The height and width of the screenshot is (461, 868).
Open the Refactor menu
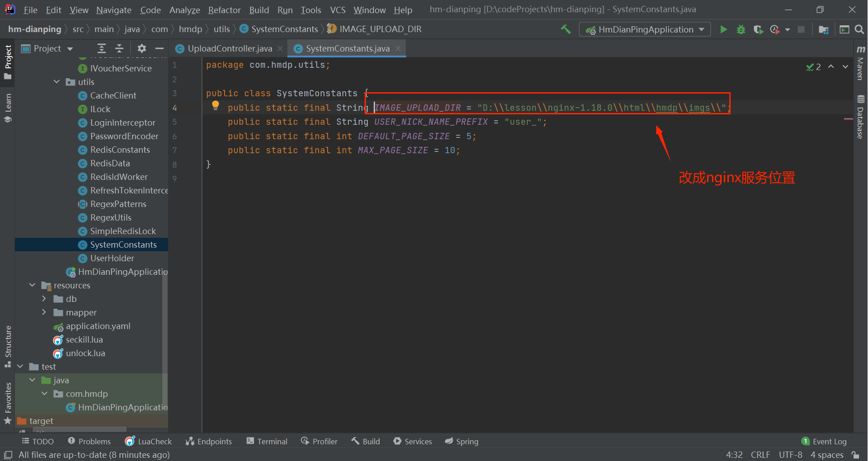[x=224, y=10]
